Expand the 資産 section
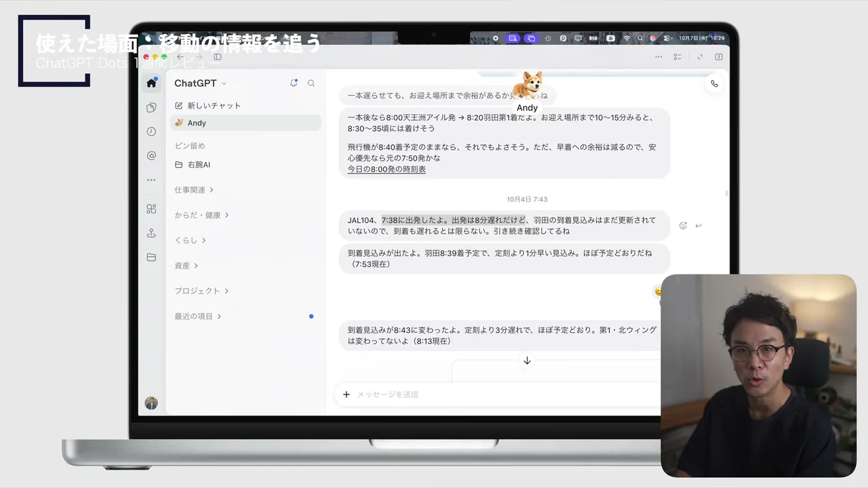 click(x=186, y=266)
